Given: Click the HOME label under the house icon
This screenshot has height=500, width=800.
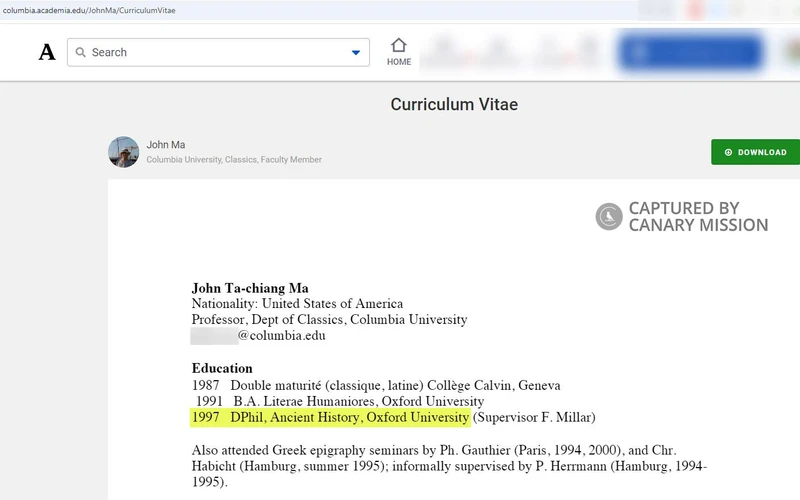Looking at the screenshot, I should click(x=399, y=62).
